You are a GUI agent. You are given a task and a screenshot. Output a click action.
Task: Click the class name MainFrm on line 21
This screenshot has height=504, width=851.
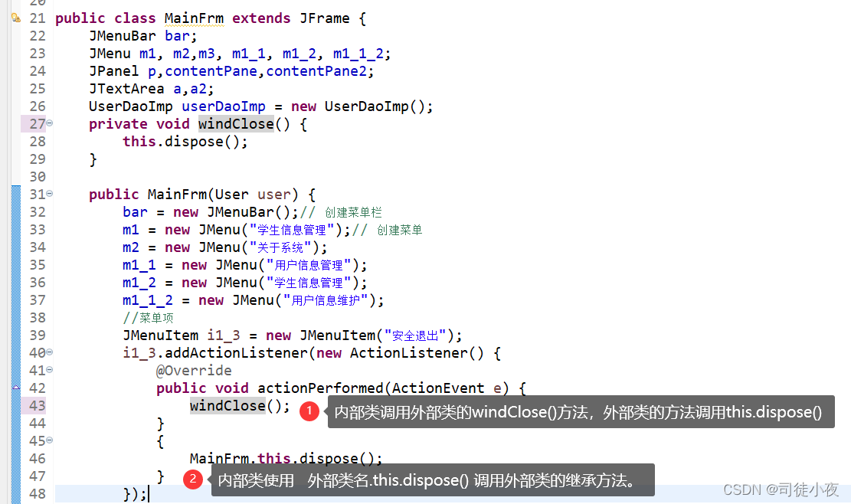tap(194, 18)
